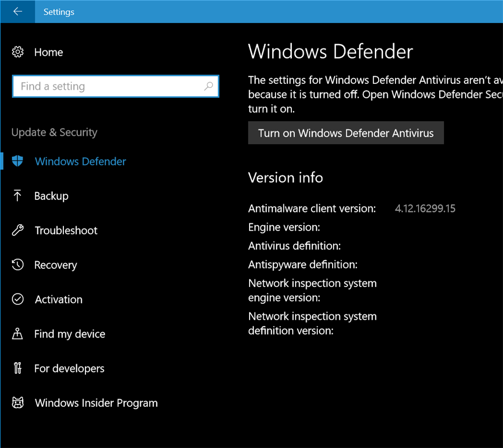Click the Activation checkmark circle icon
Screen dimensions: 503x448
click(18, 299)
